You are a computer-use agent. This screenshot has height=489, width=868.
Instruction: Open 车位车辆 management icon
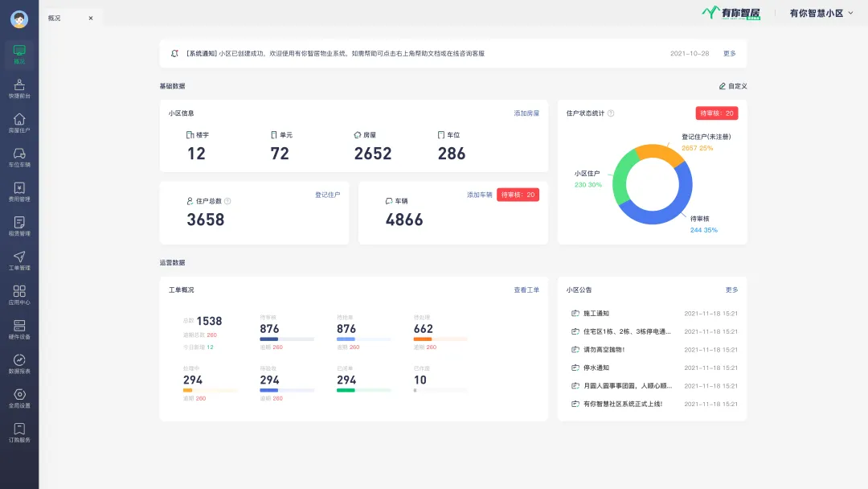pos(19,158)
